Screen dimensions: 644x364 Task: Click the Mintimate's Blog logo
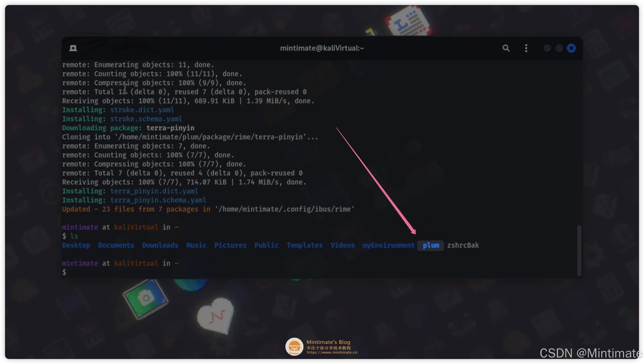click(294, 347)
